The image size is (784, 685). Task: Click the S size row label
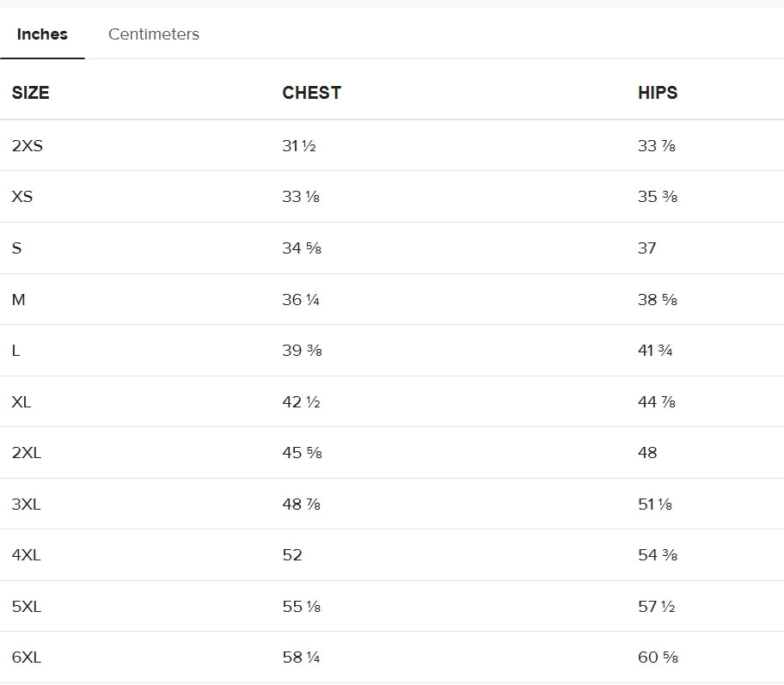click(x=16, y=248)
